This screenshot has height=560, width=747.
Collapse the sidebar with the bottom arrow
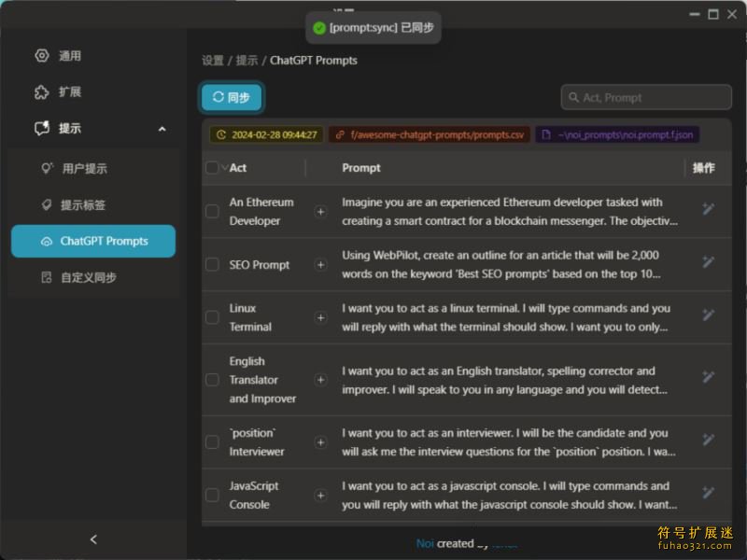tap(93, 539)
